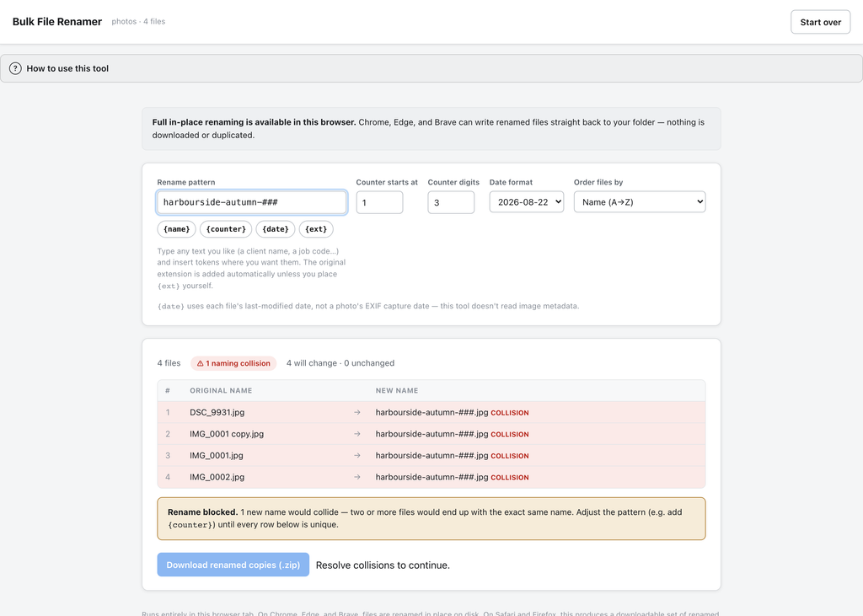Click the arrow icon in 'IMG_0001 copy.jpg' row
The width and height of the screenshot is (863, 616).
tap(357, 434)
